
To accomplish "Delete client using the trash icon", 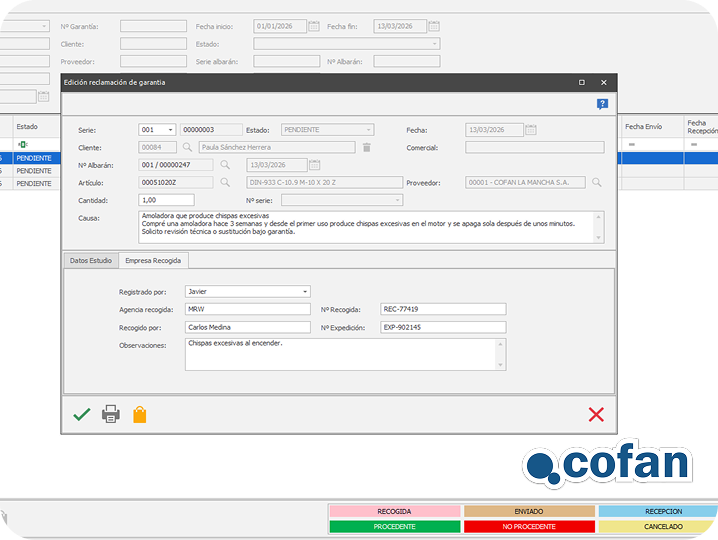I will [367, 147].
